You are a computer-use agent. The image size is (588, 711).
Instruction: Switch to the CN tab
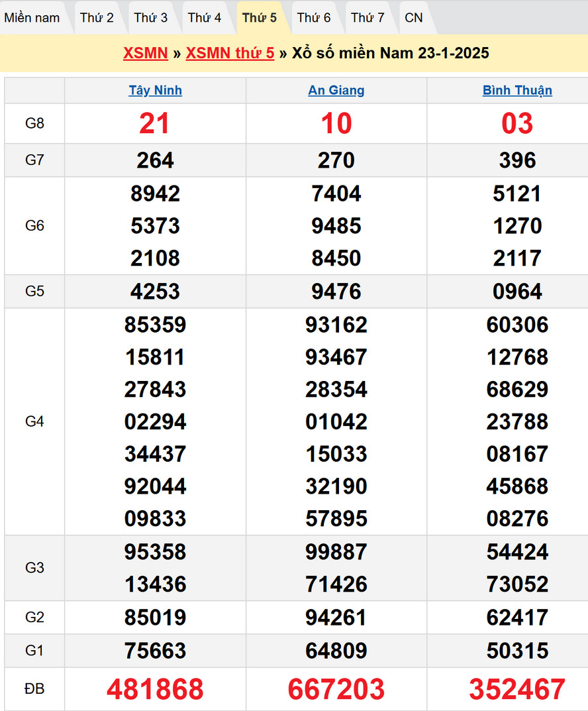click(x=414, y=18)
